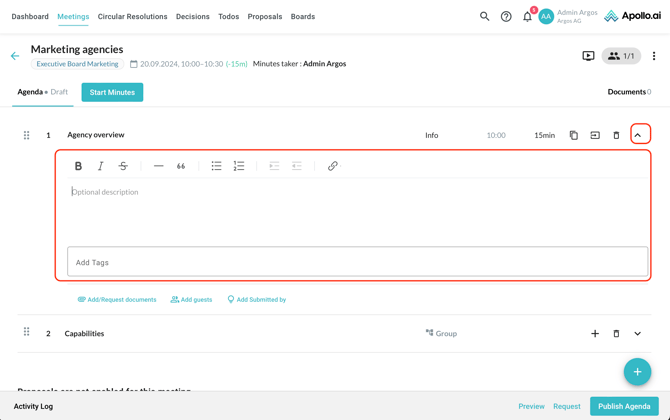The image size is (670, 420).
Task: Click the Publish Agenda button
Action: [x=624, y=406]
